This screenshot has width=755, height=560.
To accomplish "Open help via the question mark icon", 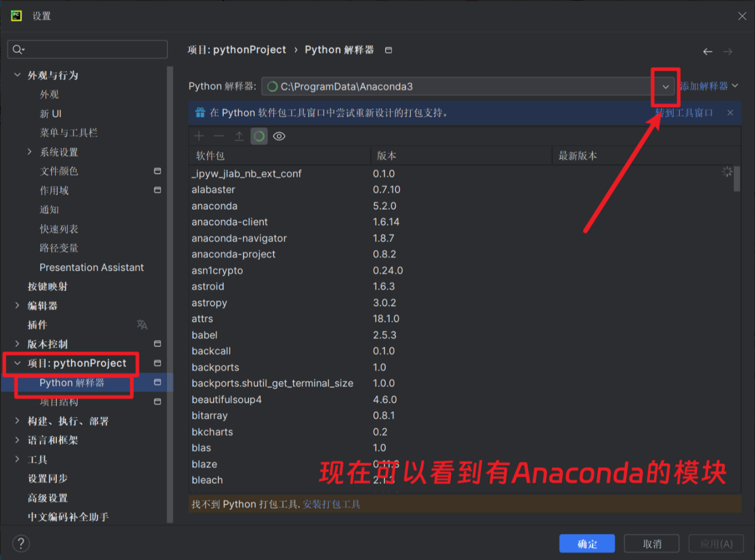I will tap(21, 543).
